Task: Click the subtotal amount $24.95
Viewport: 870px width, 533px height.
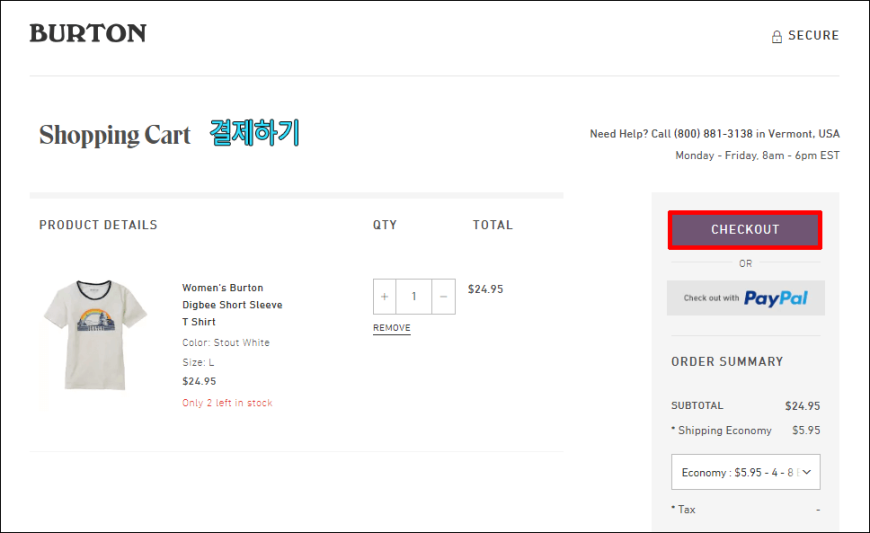Action: click(802, 406)
